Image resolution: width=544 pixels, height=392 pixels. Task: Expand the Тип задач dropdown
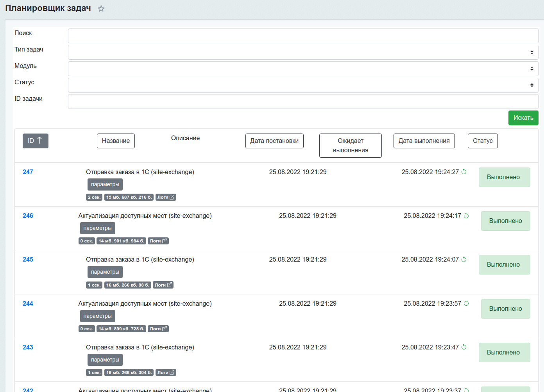tap(303, 52)
